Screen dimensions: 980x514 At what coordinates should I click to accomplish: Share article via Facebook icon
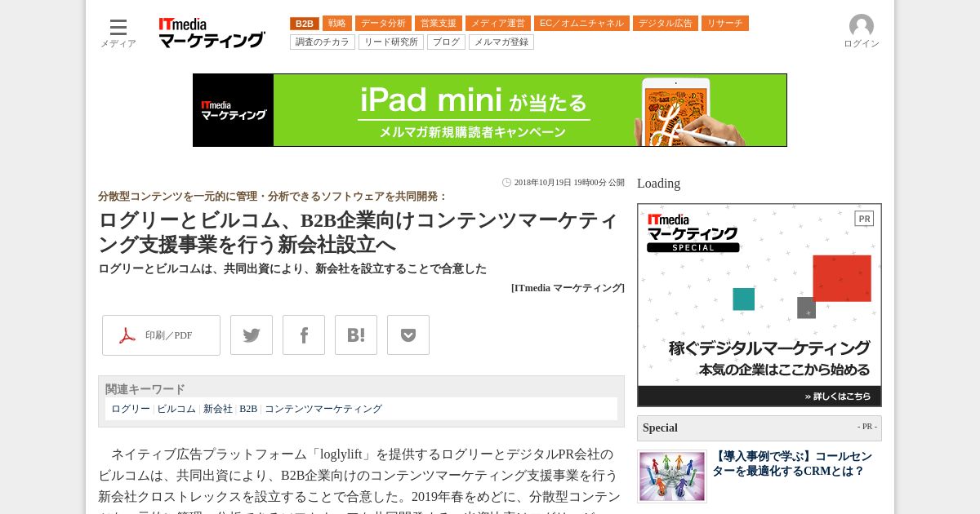tap(304, 335)
